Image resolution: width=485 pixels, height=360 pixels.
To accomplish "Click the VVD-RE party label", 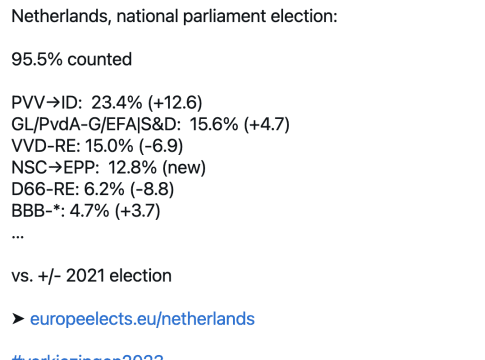I will pyautogui.click(x=46, y=146).
